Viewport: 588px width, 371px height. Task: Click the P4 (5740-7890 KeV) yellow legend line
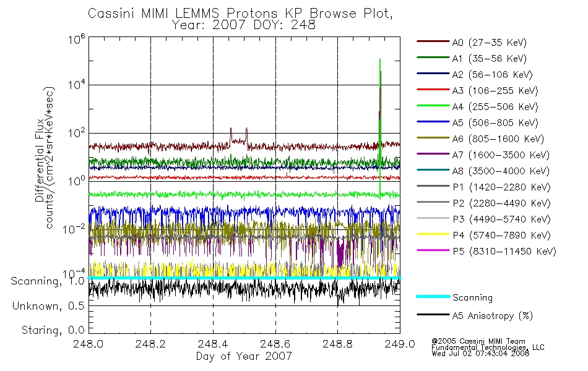[x=433, y=234]
